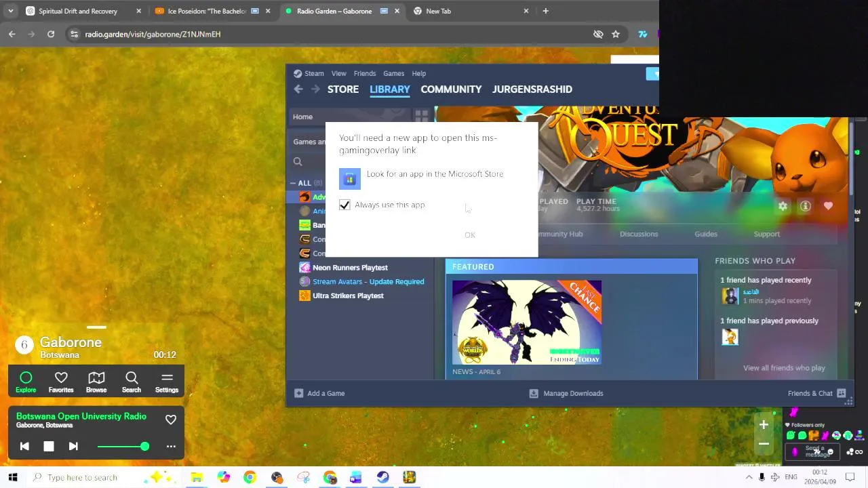Go back in Chrome browser
This screenshot has height=488, width=868.
[12, 34]
